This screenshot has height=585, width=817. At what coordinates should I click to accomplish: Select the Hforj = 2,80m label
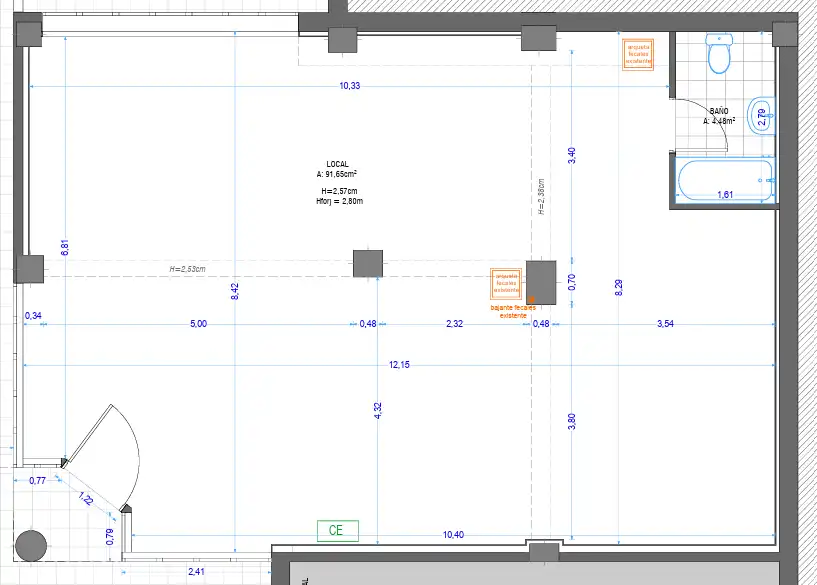tap(340, 201)
